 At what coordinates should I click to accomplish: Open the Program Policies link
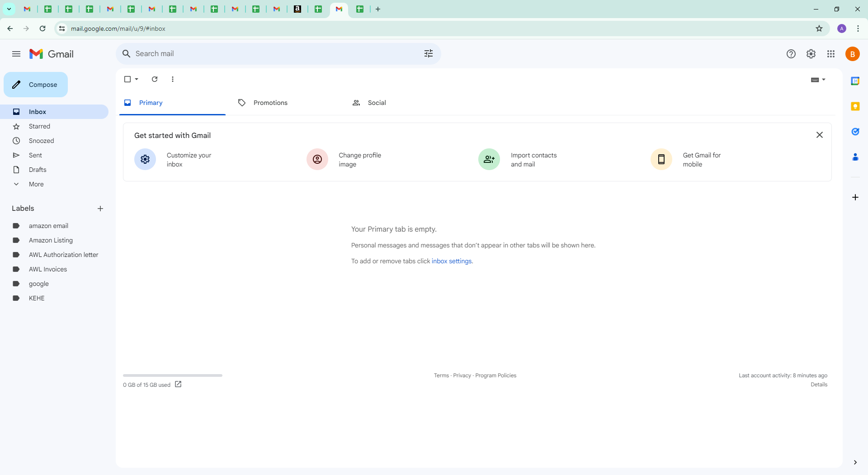click(495, 375)
